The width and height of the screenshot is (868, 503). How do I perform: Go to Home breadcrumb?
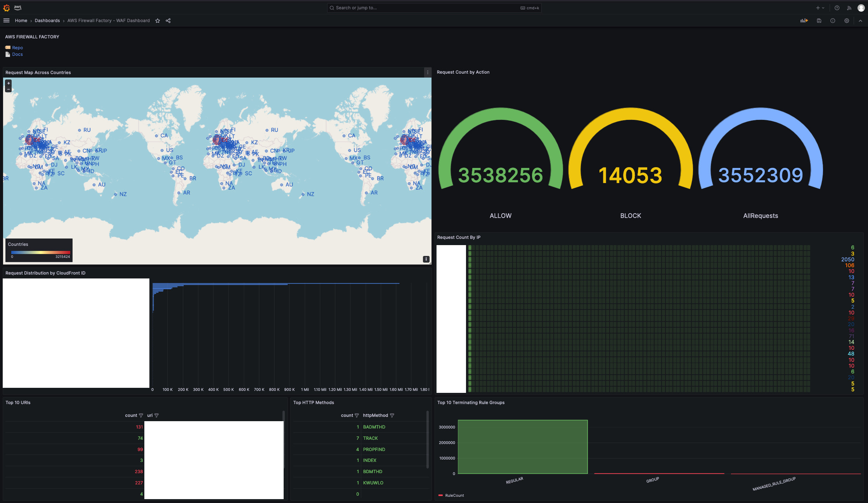pyautogui.click(x=21, y=21)
